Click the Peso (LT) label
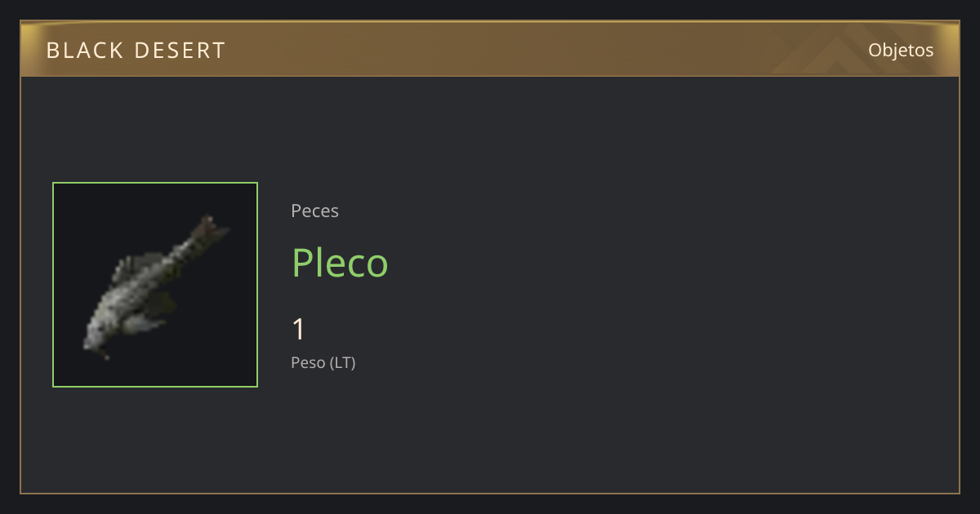The width and height of the screenshot is (980, 514). [x=323, y=363]
